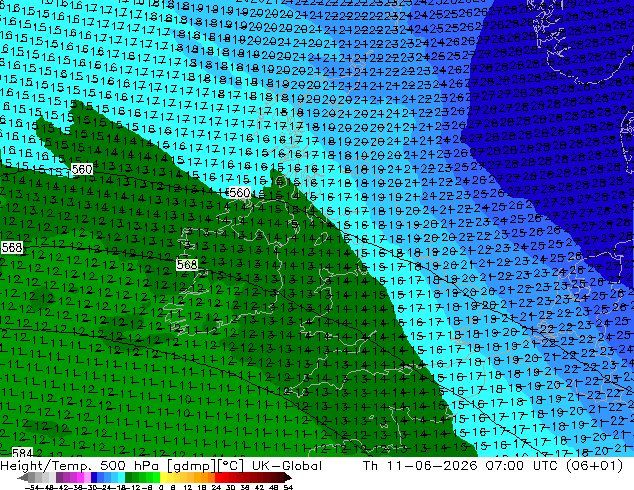Click the dark blue legend swatch near -30

click(94, 477)
